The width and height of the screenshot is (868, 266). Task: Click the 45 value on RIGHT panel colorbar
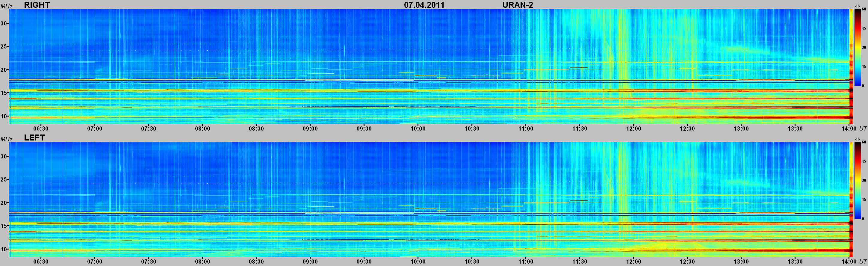coord(864,28)
